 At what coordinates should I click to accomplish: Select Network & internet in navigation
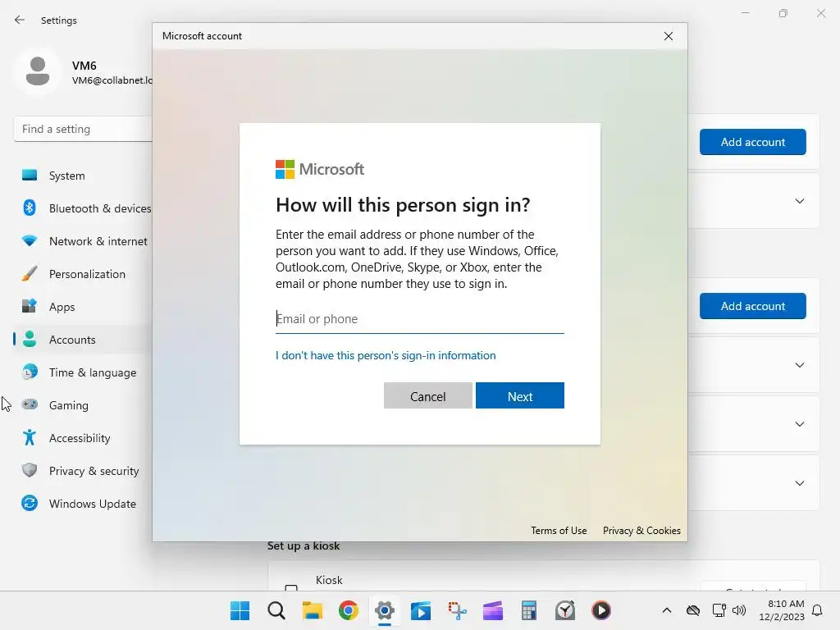[98, 241]
